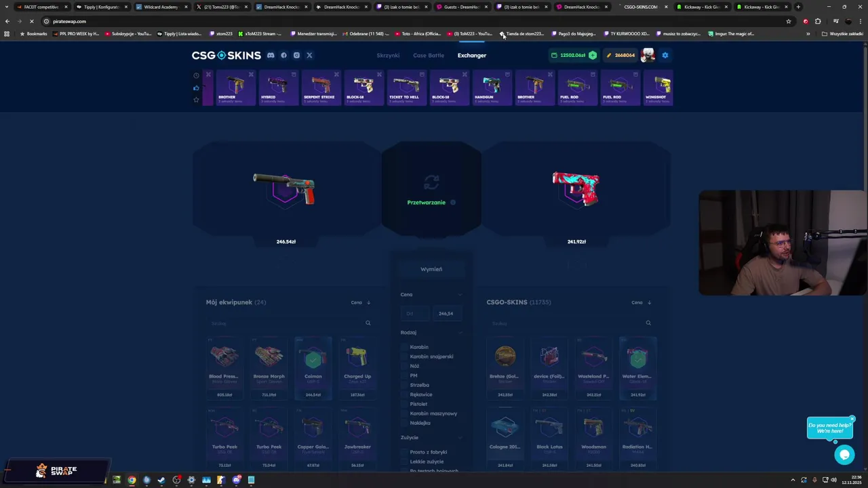Collapse the Rodzaj filter section
The image size is (868, 488).
point(460,332)
